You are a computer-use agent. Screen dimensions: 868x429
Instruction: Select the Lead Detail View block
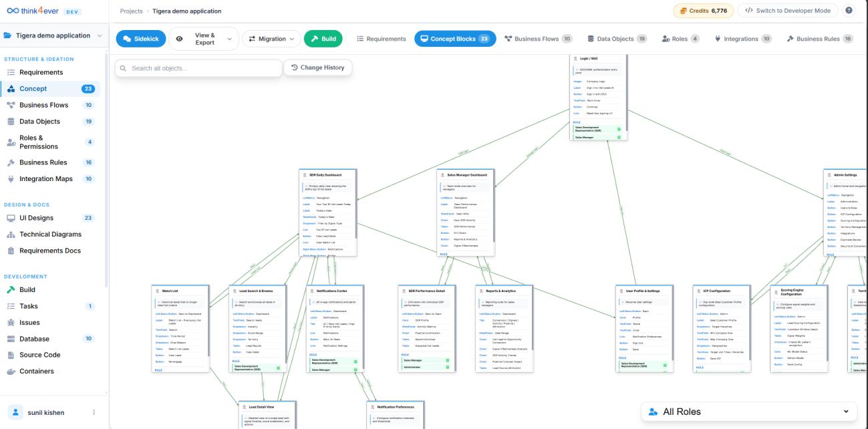coord(267,414)
